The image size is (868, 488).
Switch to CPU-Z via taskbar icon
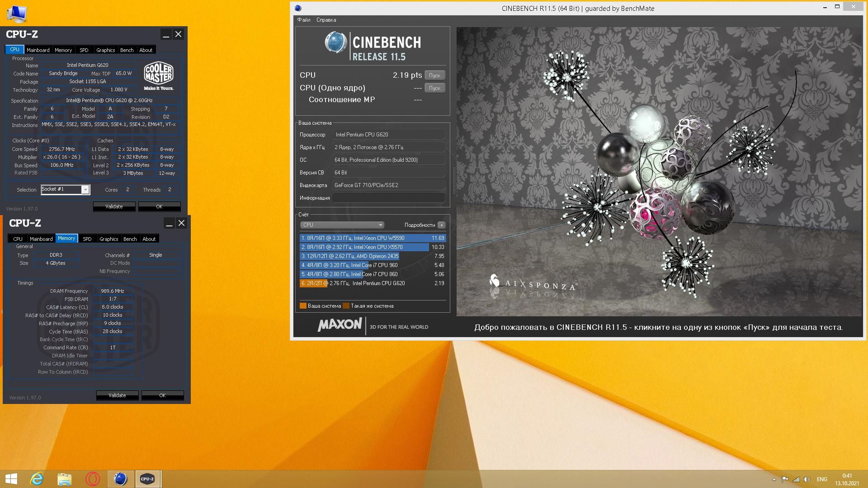(147, 479)
